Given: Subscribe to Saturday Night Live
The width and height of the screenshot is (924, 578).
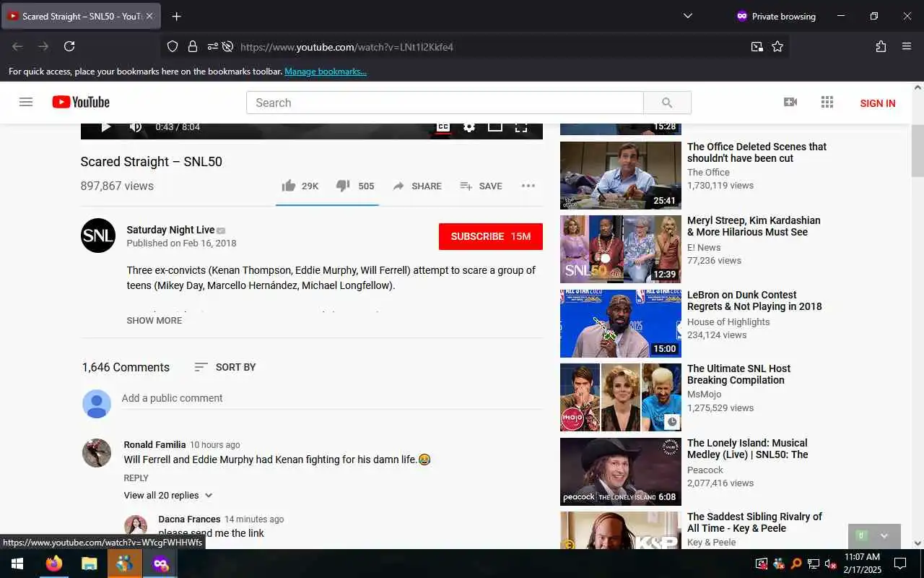Looking at the screenshot, I should coord(491,236).
